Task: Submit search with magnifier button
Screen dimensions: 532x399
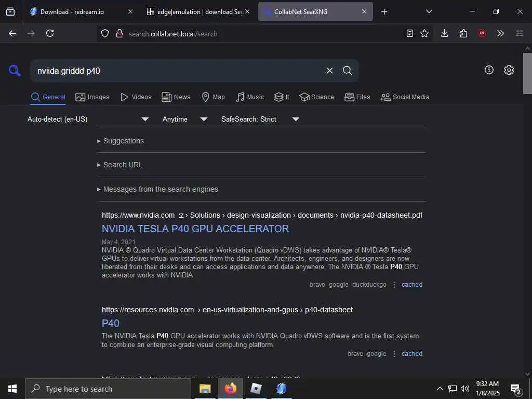Action: (x=347, y=71)
